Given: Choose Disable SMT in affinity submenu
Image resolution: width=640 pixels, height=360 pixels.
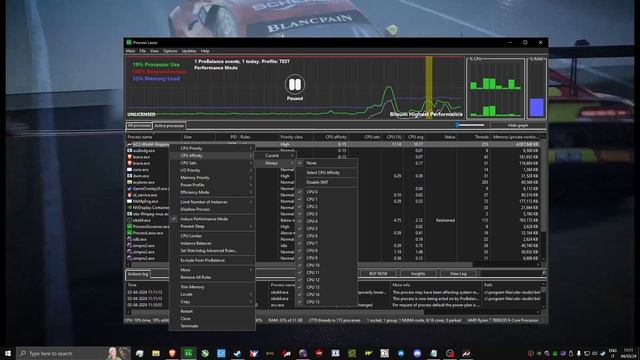Looking at the screenshot, I should click(x=327, y=182).
